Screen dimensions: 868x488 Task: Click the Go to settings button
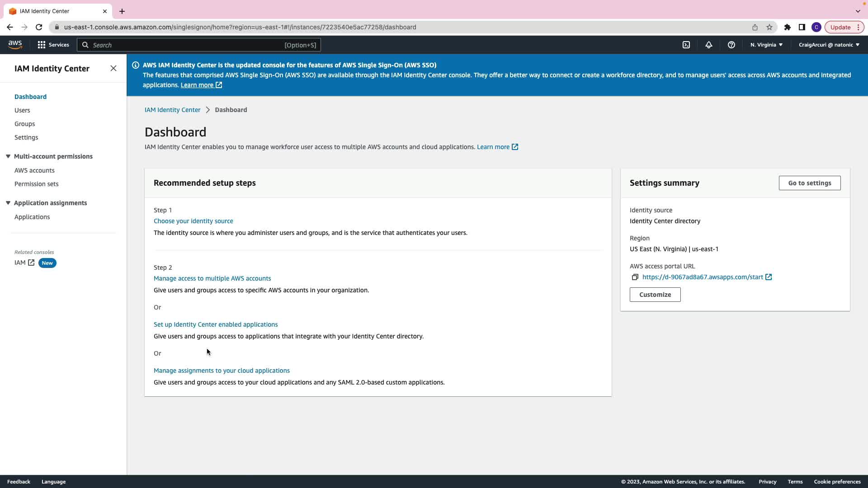click(809, 183)
